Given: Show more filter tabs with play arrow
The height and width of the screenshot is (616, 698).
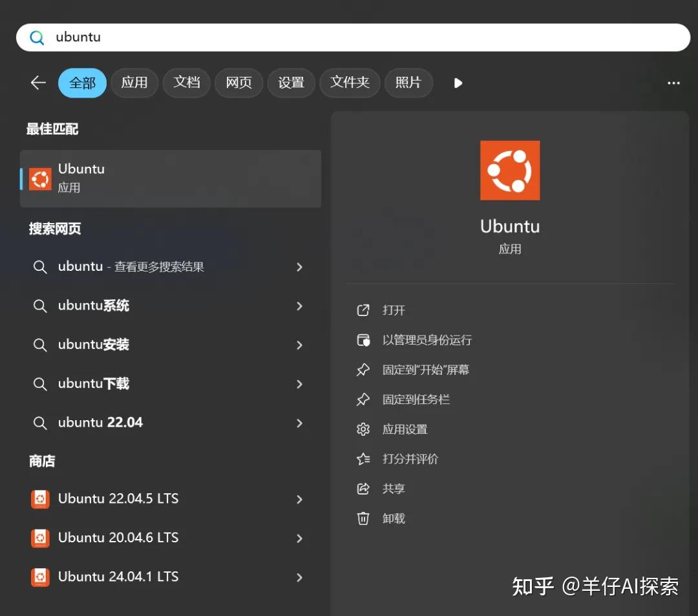Looking at the screenshot, I should [458, 83].
